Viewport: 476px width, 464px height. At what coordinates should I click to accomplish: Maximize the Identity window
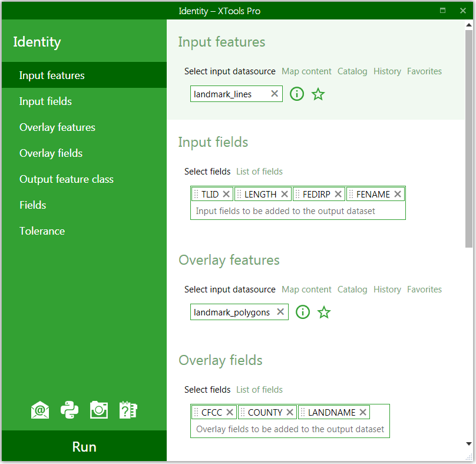tap(442, 11)
